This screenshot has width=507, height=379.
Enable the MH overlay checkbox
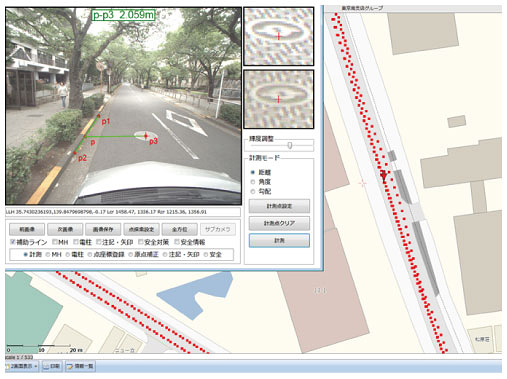55,242
